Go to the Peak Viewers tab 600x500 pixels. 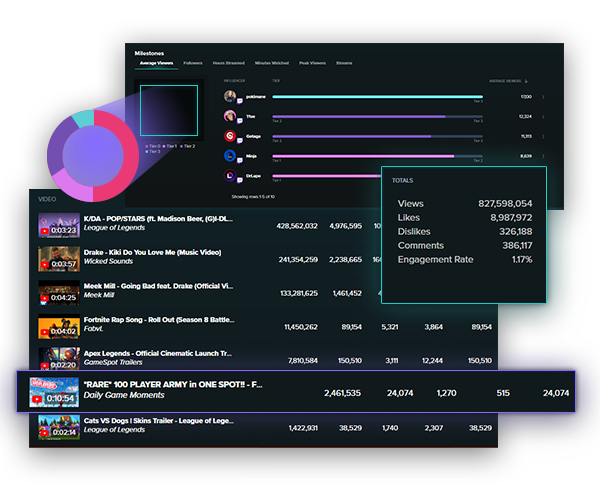312,63
